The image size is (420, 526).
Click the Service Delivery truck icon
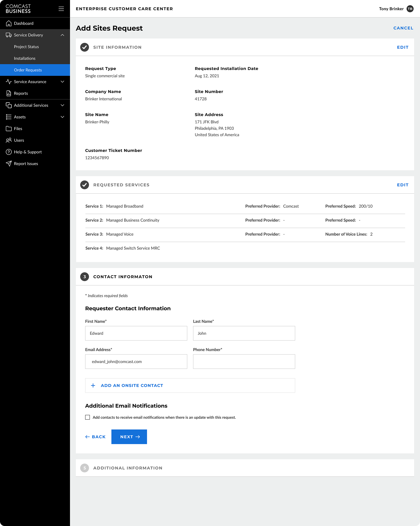click(9, 35)
